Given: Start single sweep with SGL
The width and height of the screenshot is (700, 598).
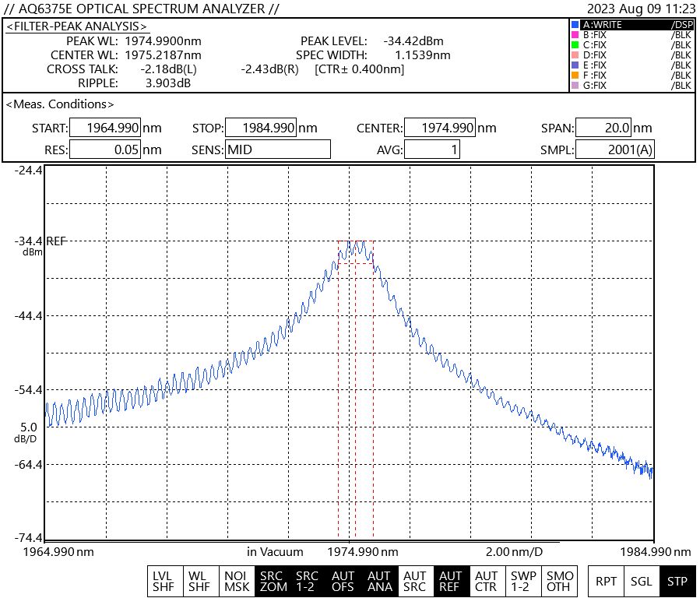Looking at the screenshot, I should pos(642,582).
